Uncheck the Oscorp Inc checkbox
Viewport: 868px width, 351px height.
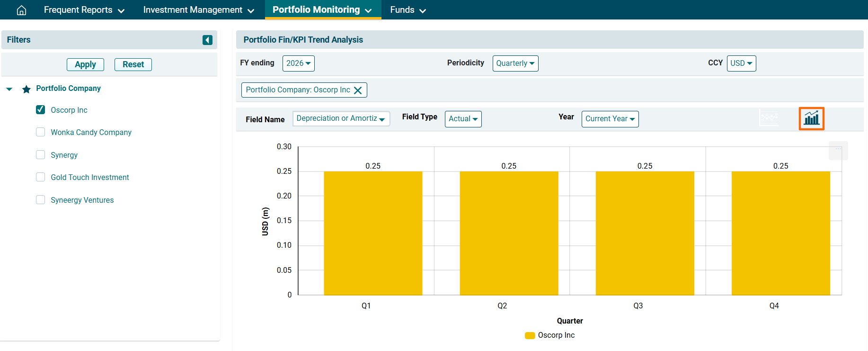point(41,110)
